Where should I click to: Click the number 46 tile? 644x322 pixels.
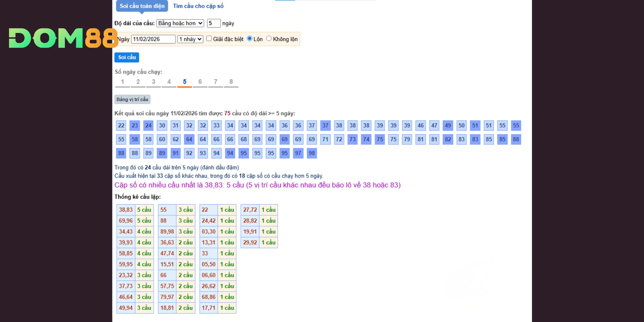point(420,125)
